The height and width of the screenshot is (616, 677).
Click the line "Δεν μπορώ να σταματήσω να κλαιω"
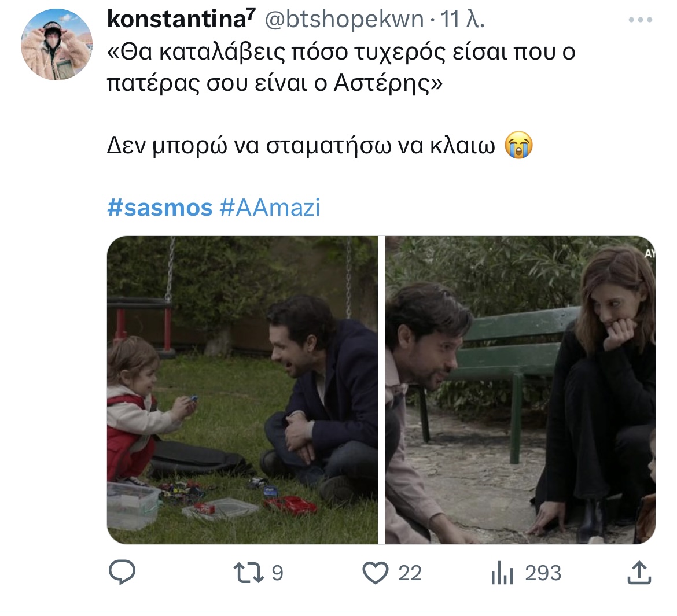tap(301, 146)
